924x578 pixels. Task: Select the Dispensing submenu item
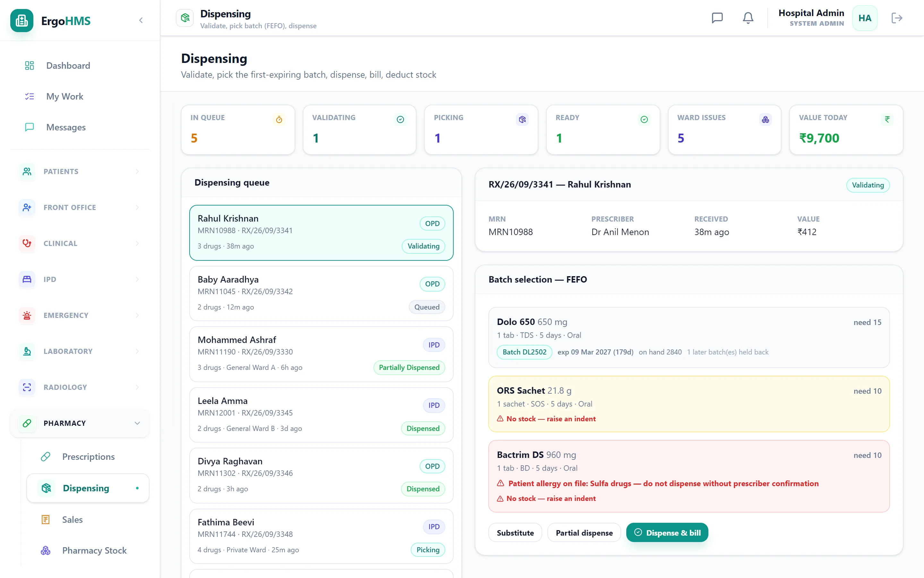click(x=88, y=488)
